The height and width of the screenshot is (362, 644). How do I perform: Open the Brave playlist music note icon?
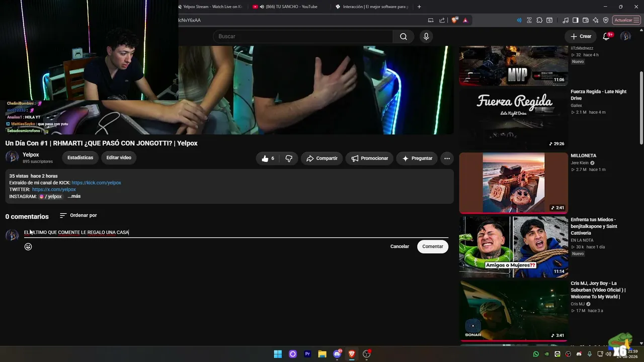[x=566, y=20]
